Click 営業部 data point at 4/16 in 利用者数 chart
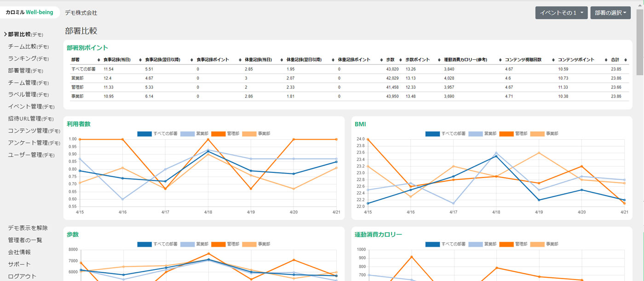The image size is (644, 281). [x=122, y=199]
